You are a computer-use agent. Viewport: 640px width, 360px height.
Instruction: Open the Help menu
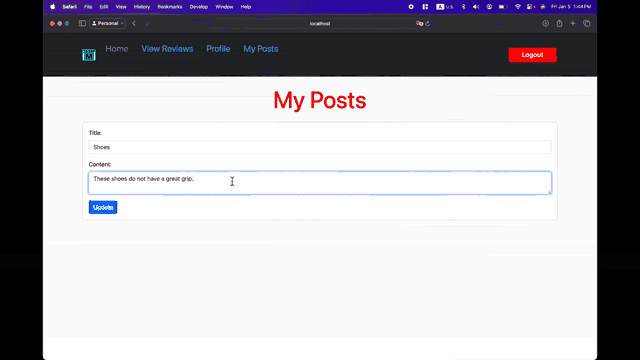point(246,7)
